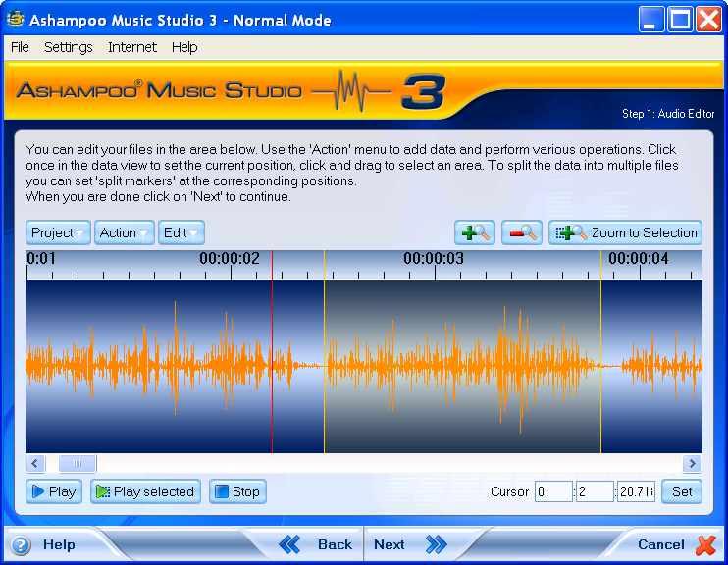Open the Settings menu
728x565 pixels.
(68, 47)
